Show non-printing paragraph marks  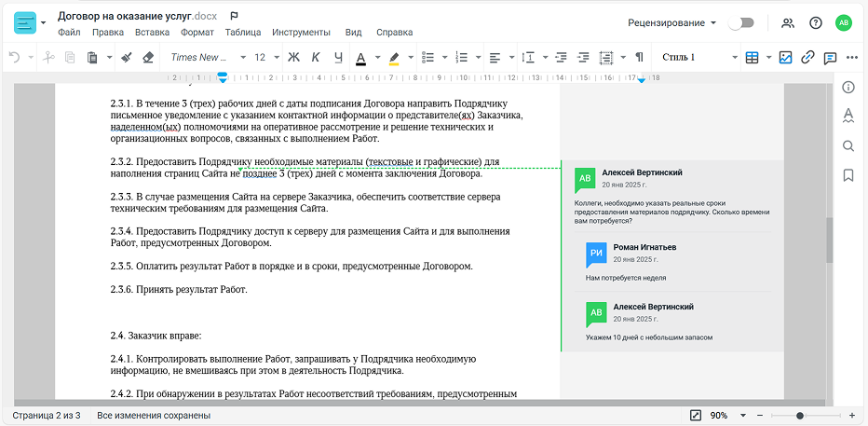639,58
